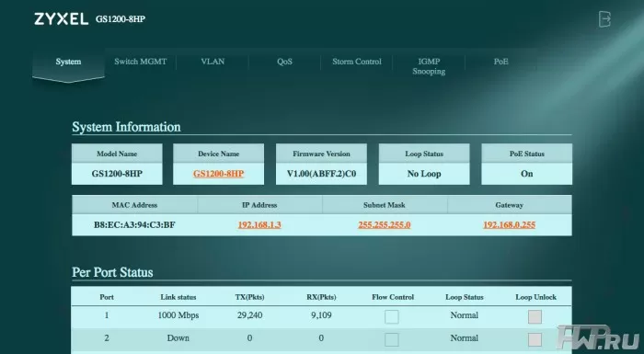
Task: Open the IGMP Snooping tab
Action: click(429, 66)
